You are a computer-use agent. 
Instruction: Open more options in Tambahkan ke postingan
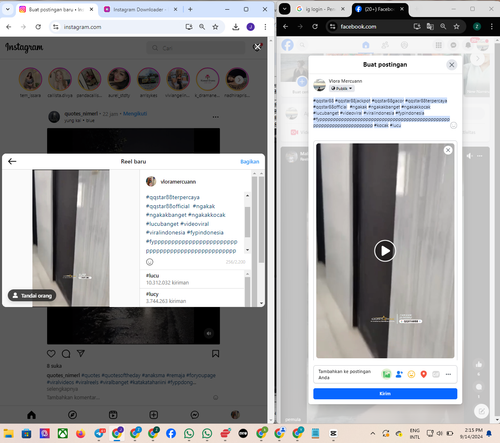[x=448, y=375]
